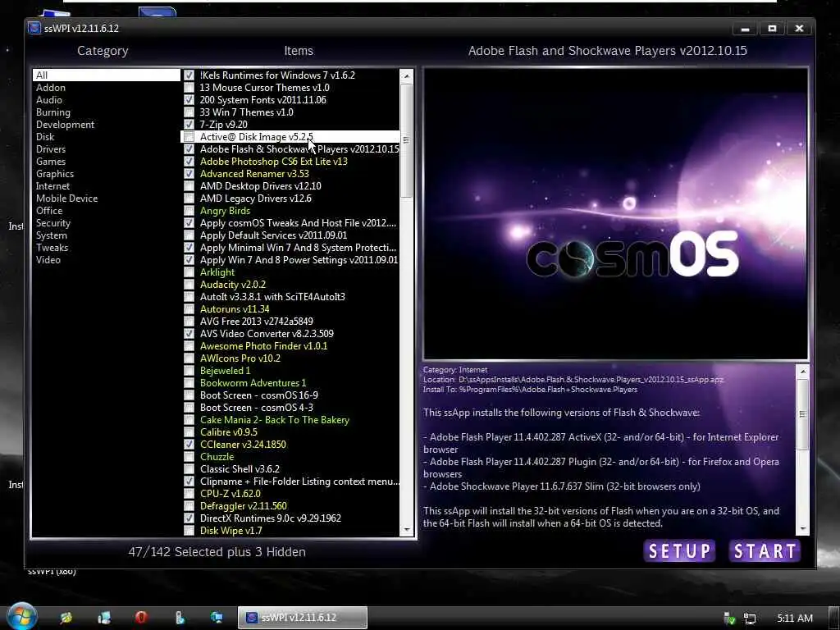Click items list scroll-down arrow
The height and width of the screenshot is (630, 840).
pyautogui.click(x=407, y=529)
